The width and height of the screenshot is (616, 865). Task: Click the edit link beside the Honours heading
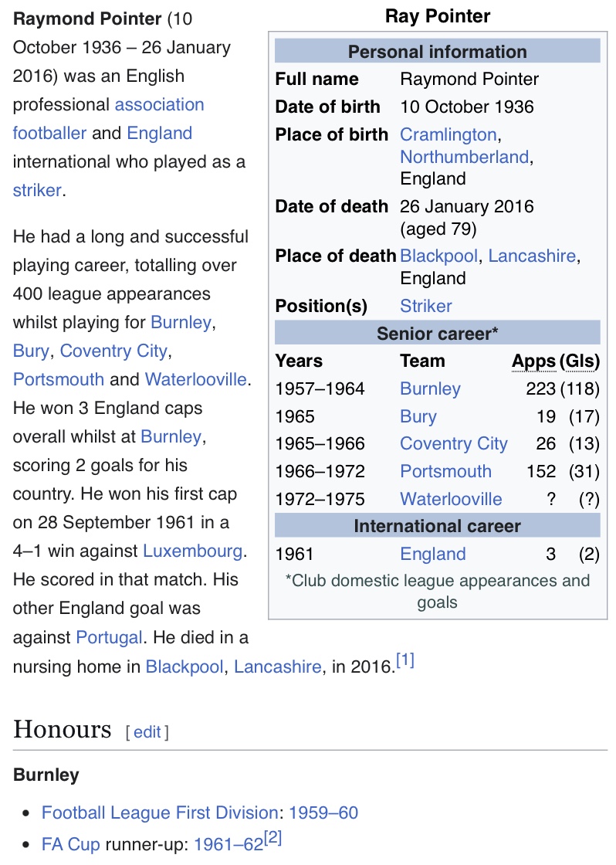pos(147,732)
